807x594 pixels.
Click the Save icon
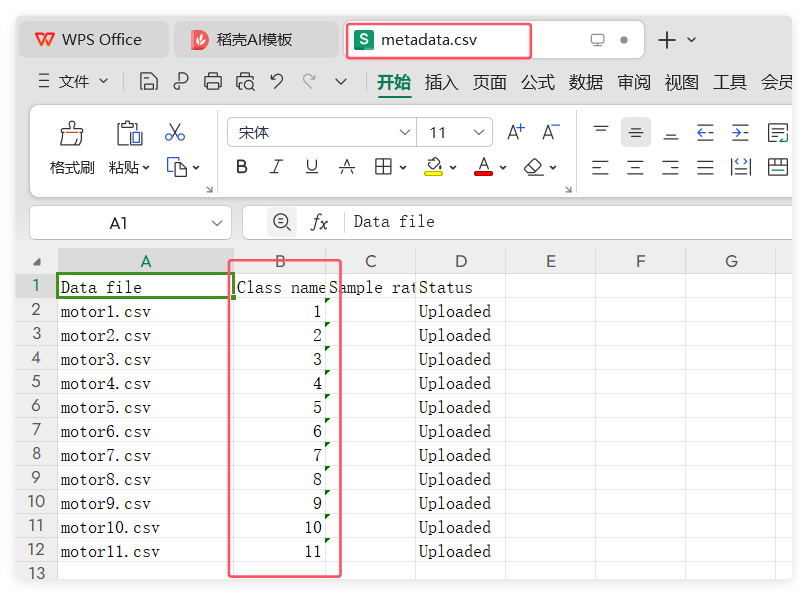[x=148, y=81]
